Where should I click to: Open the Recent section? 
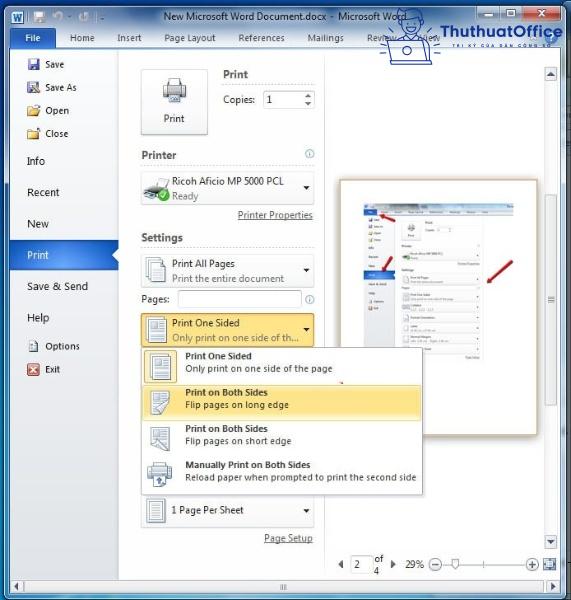pos(64,192)
